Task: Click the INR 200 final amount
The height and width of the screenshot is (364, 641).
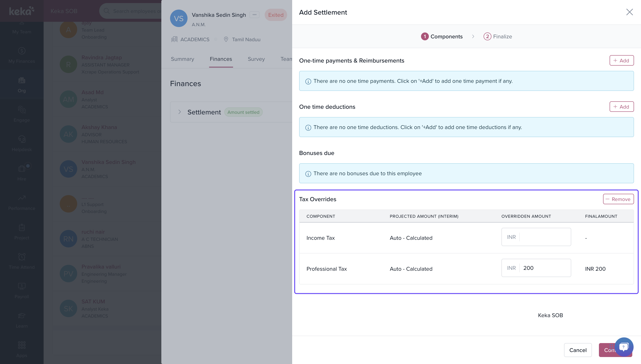Action: click(595, 269)
